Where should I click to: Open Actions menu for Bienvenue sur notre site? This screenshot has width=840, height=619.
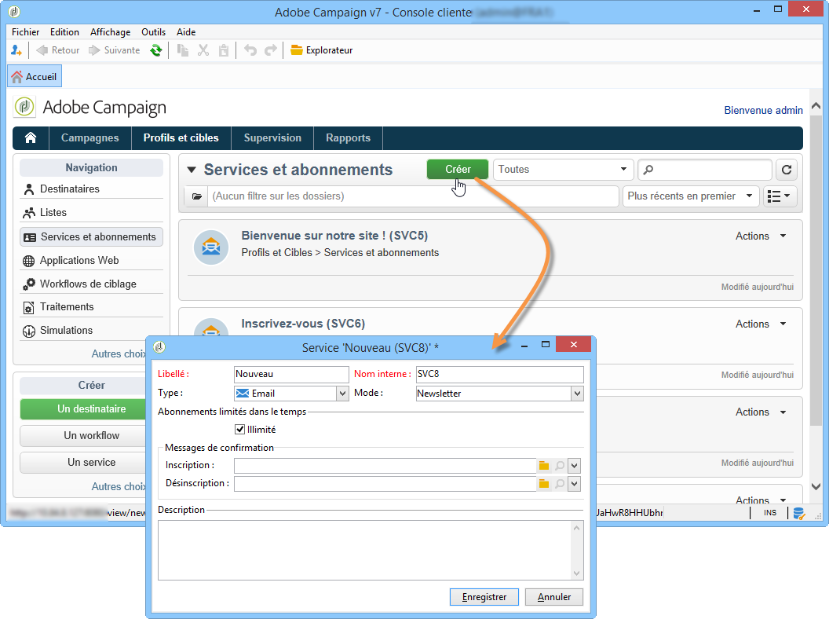(761, 236)
